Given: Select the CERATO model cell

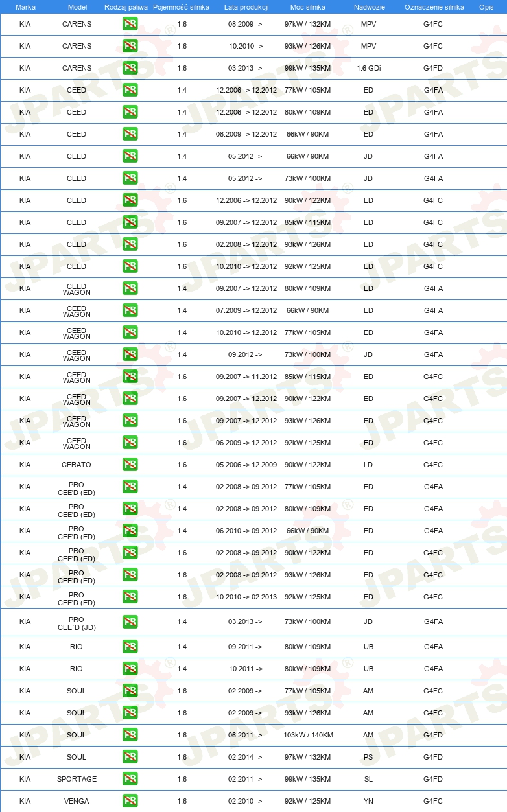Looking at the screenshot, I should pyautogui.click(x=77, y=465).
